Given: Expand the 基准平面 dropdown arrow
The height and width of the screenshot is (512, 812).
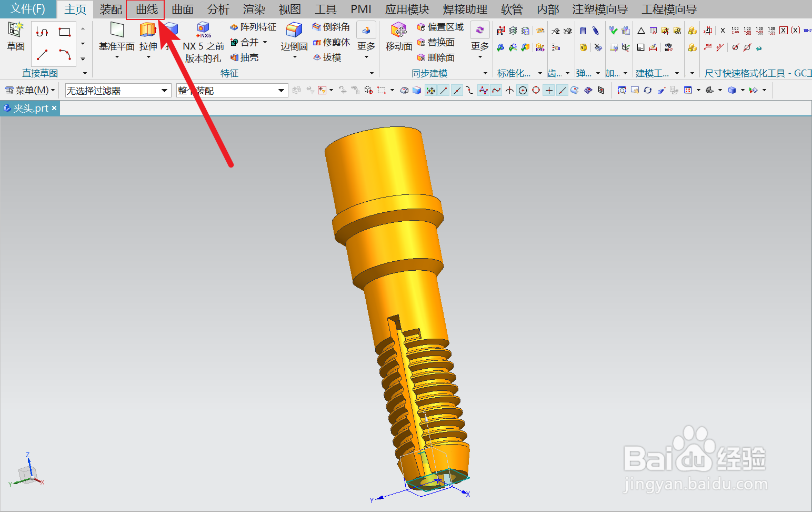Looking at the screenshot, I should [x=117, y=57].
